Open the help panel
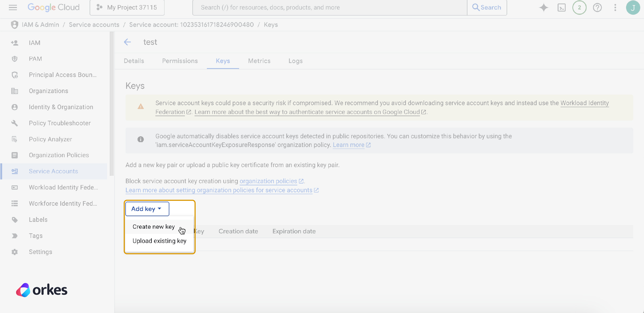Image resolution: width=644 pixels, height=313 pixels. (597, 8)
